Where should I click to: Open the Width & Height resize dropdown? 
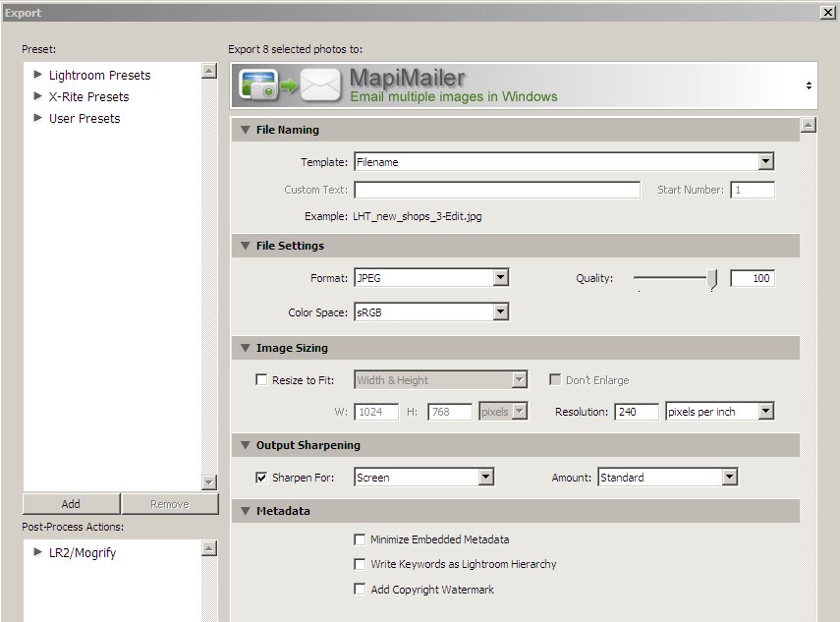pos(441,380)
